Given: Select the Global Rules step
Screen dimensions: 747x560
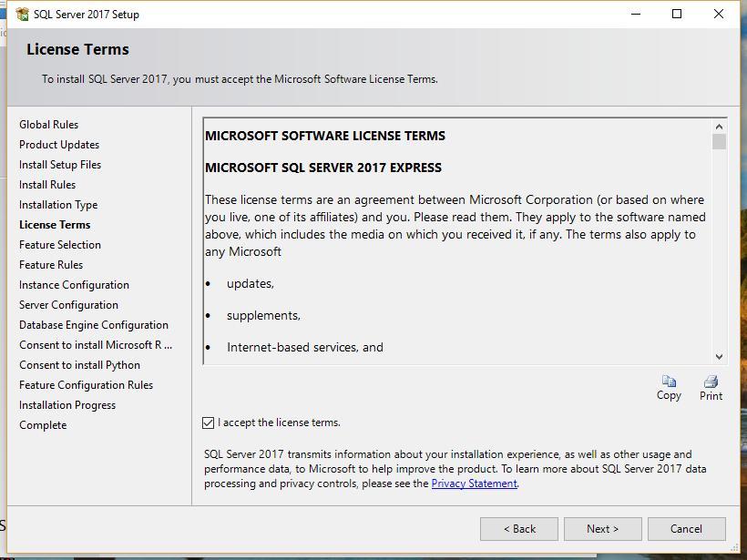Looking at the screenshot, I should pos(48,125).
